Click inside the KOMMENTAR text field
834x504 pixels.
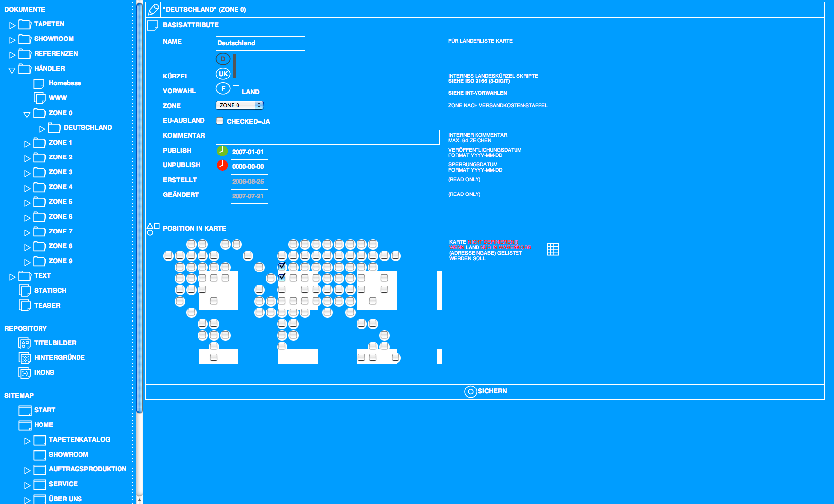327,137
